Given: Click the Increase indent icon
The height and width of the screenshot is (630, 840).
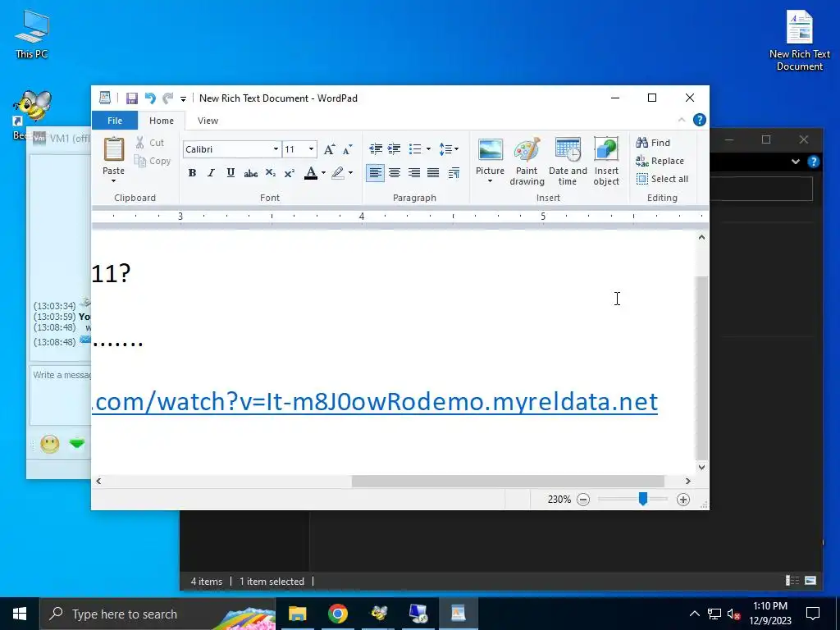Looking at the screenshot, I should tap(395, 149).
